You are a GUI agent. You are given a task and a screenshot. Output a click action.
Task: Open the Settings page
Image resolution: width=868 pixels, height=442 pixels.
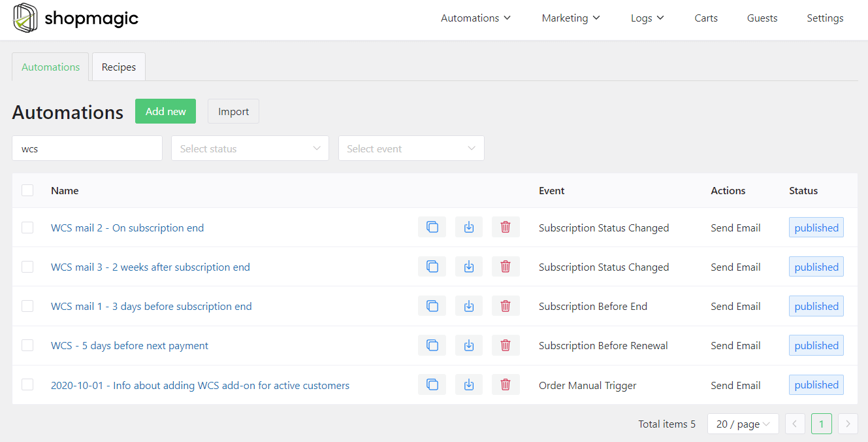pyautogui.click(x=825, y=18)
